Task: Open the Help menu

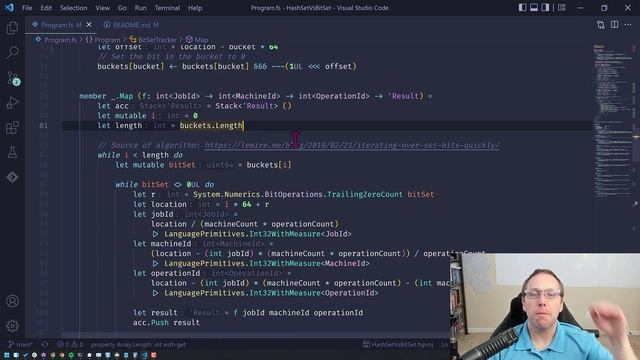Action: (x=195, y=8)
